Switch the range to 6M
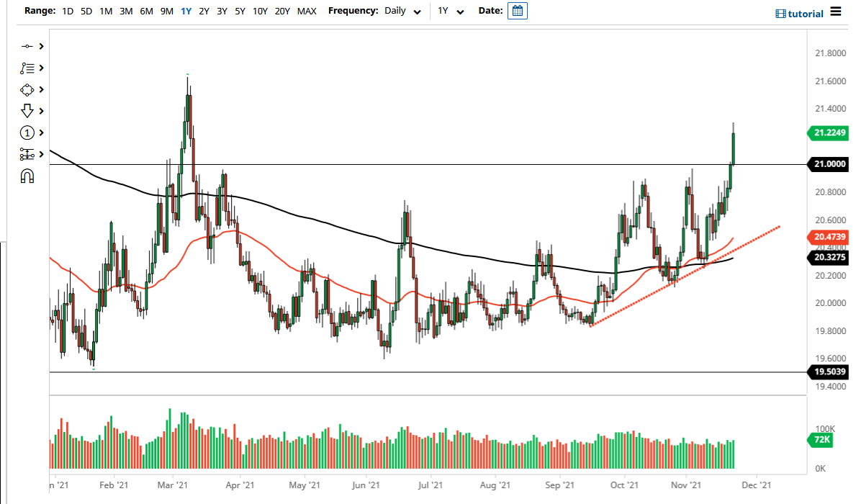Screen dimensions: 856x504 click(x=146, y=11)
